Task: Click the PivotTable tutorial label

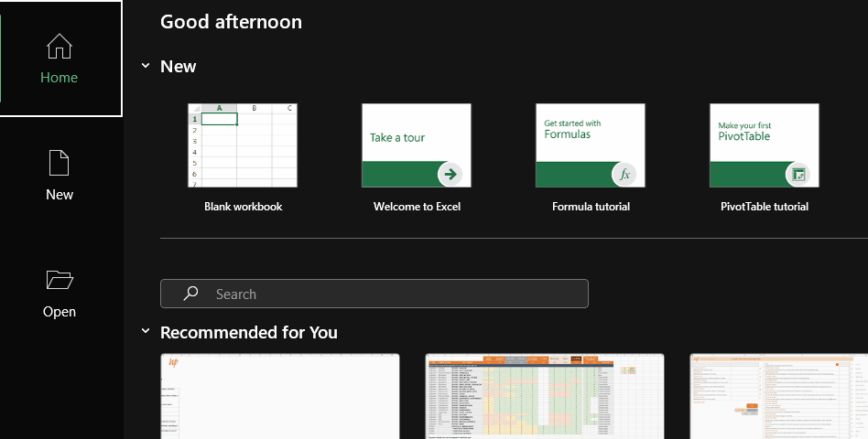Action: click(x=765, y=207)
